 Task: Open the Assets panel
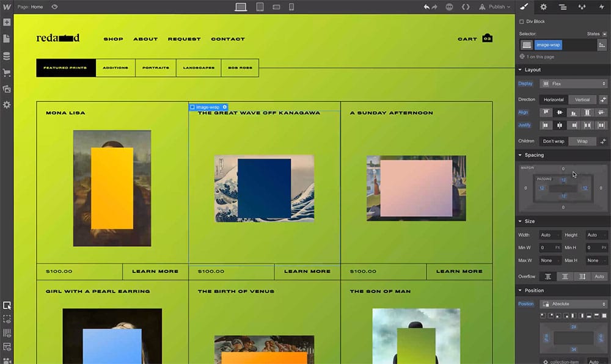pyautogui.click(x=7, y=89)
